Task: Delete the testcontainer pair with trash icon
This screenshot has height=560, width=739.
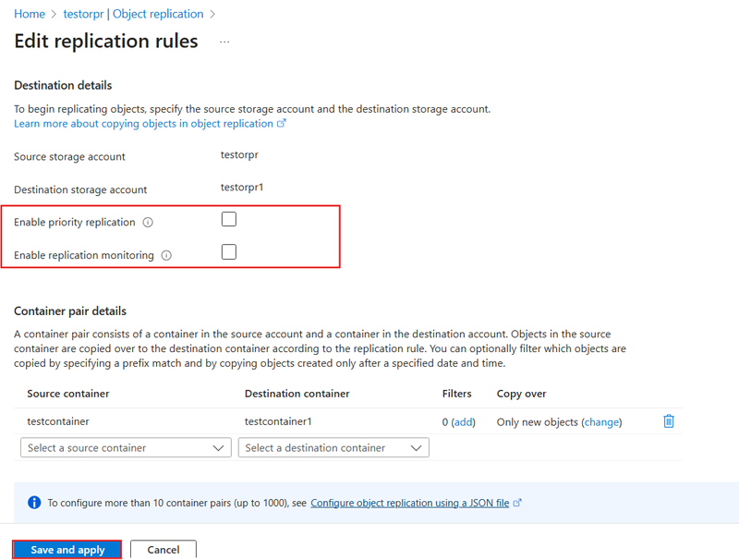Action: pyautogui.click(x=669, y=421)
